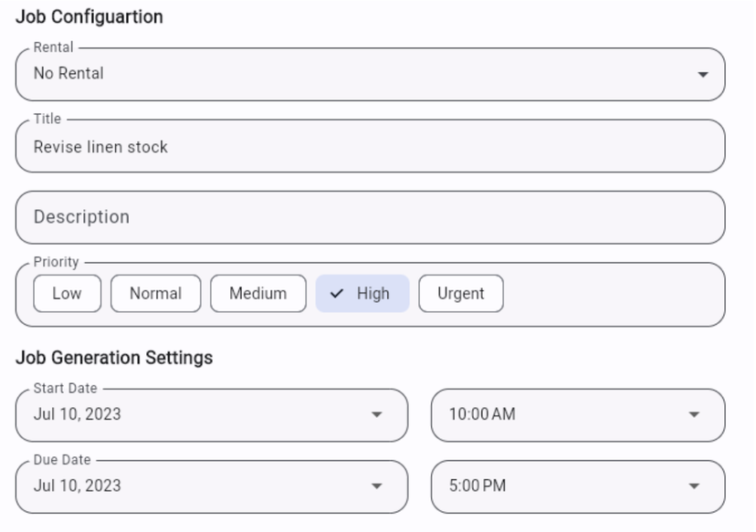756x532 pixels.
Task: Click the Due Date dropdown arrow icon
Action: click(x=376, y=486)
